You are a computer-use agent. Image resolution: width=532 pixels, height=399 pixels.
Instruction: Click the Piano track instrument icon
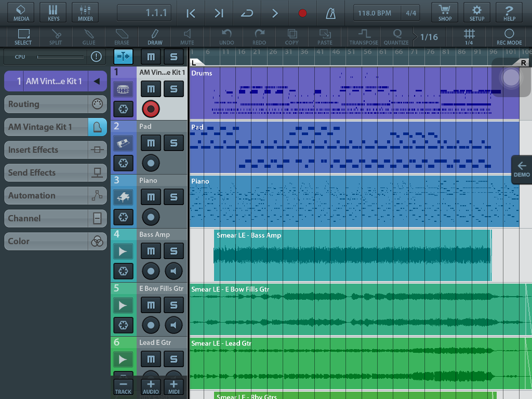pos(123,197)
